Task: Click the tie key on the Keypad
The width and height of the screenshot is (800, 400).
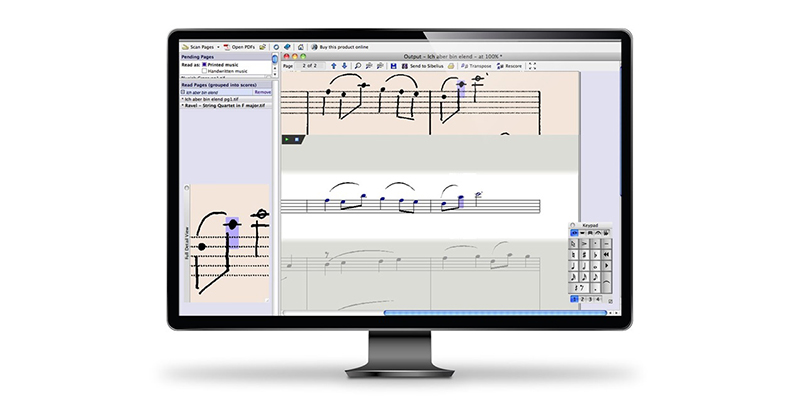Action: pyautogui.click(x=606, y=282)
